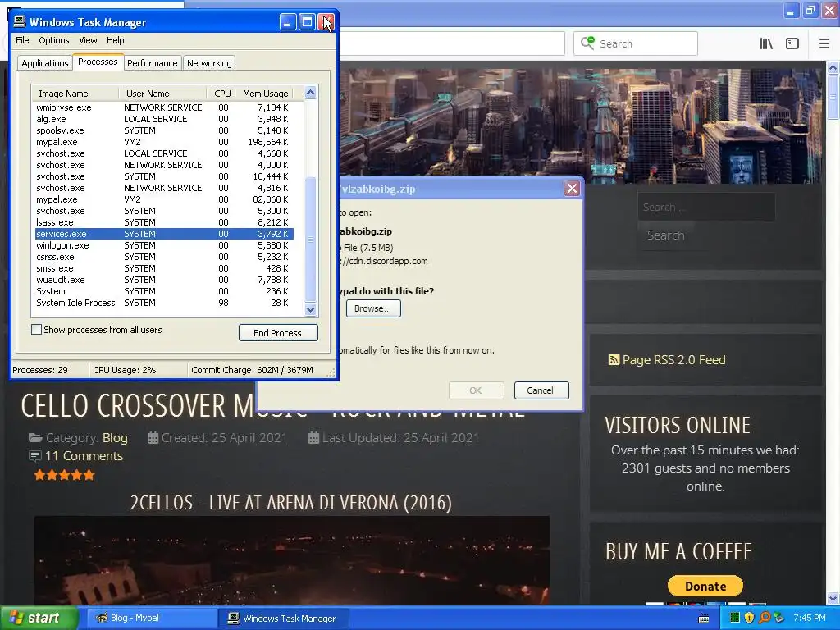Image resolution: width=840 pixels, height=630 pixels.
Task: Open the 11 Comments link
Action: tap(84, 456)
